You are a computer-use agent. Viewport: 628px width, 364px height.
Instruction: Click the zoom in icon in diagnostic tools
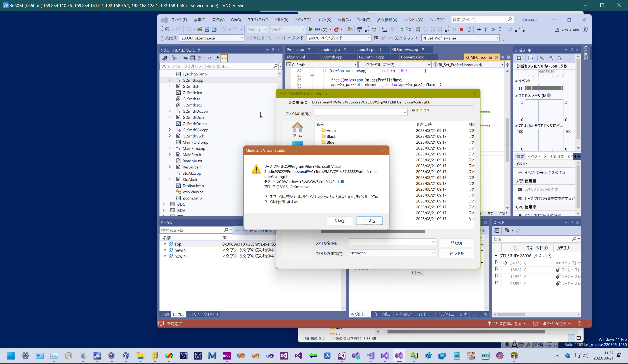pos(542,58)
